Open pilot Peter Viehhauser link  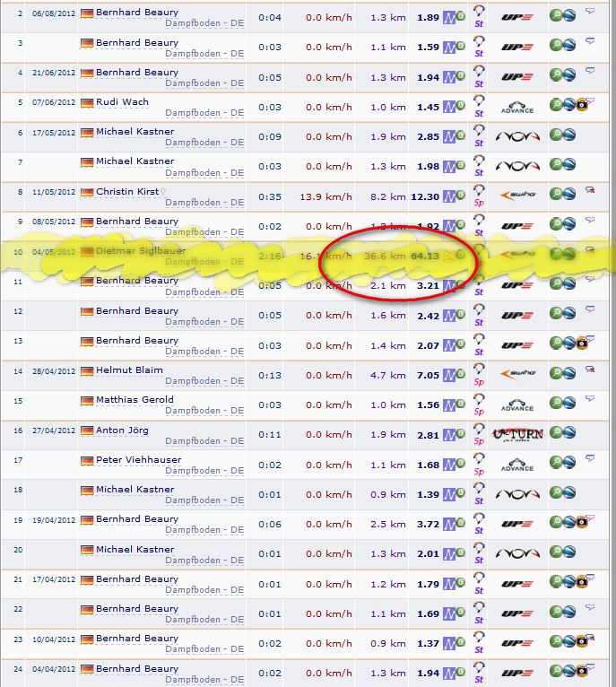(138, 459)
